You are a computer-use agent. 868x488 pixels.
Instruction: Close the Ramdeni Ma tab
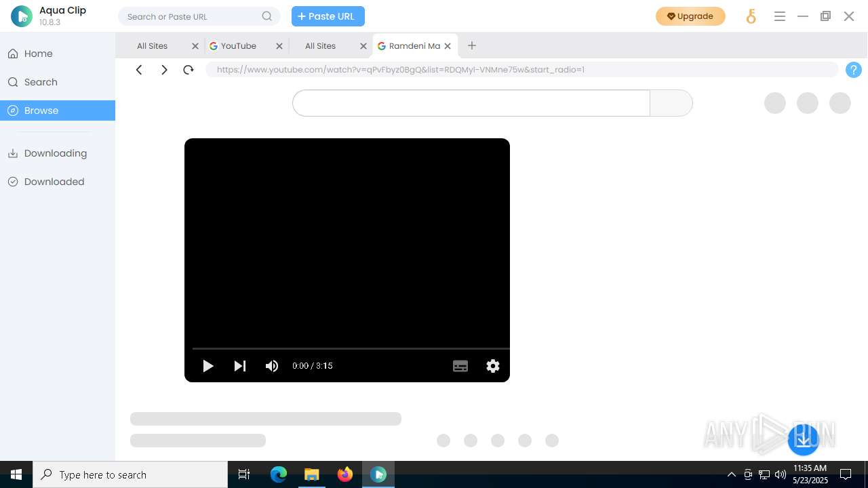coord(448,46)
